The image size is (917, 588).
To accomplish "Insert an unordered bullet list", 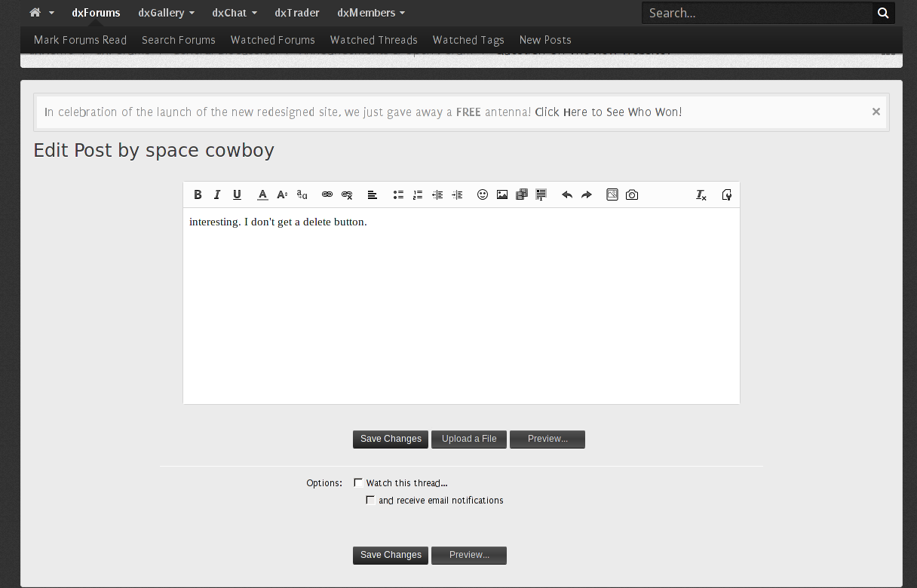I will point(398,194).
